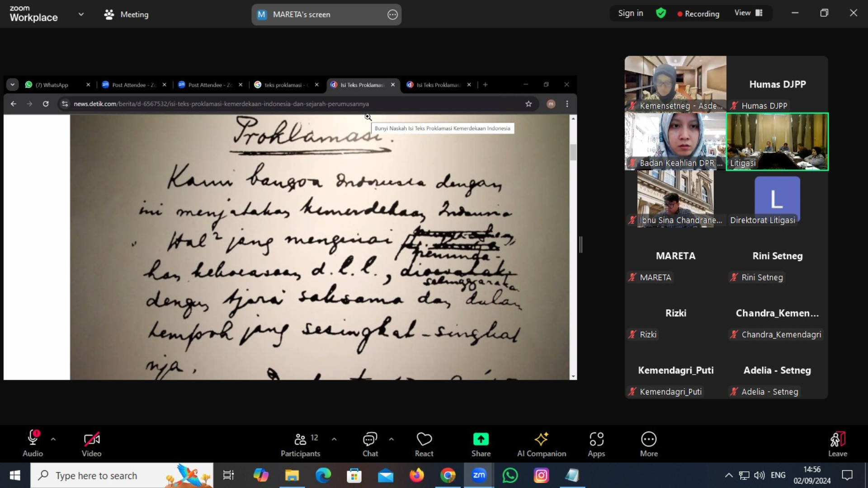Click the Recording indicator
Image resolution: width=868 pixels, height=488 pixels.
coord(698,14)
